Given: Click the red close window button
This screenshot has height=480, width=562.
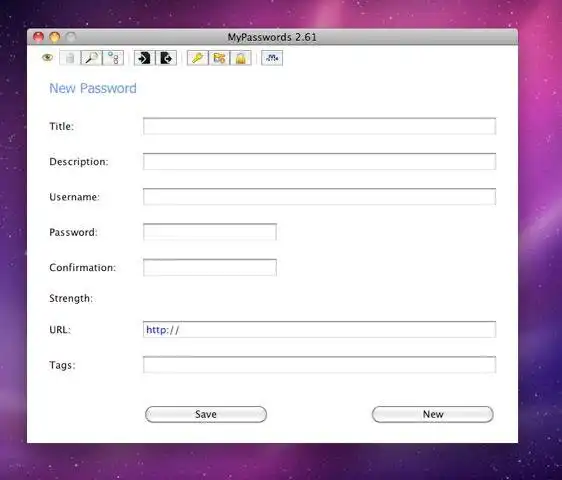Looking at the screenshot, I should coord(38,37).
